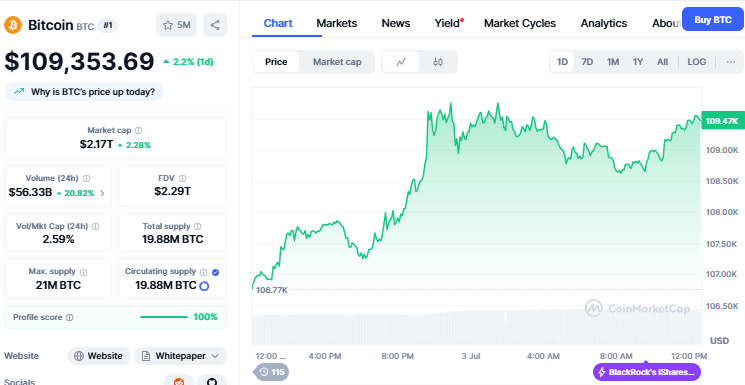
Task: Click the circulating supply progress ring icon
Action: (204, 286)
